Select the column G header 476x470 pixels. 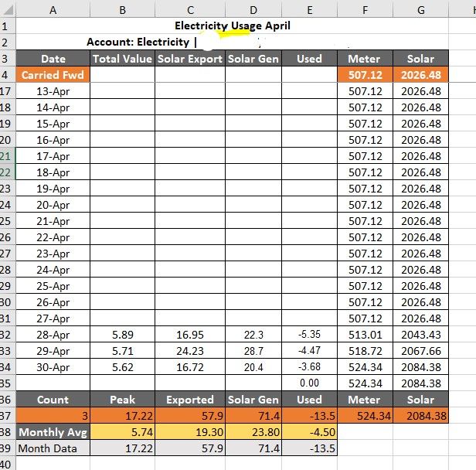pos(421,9)
